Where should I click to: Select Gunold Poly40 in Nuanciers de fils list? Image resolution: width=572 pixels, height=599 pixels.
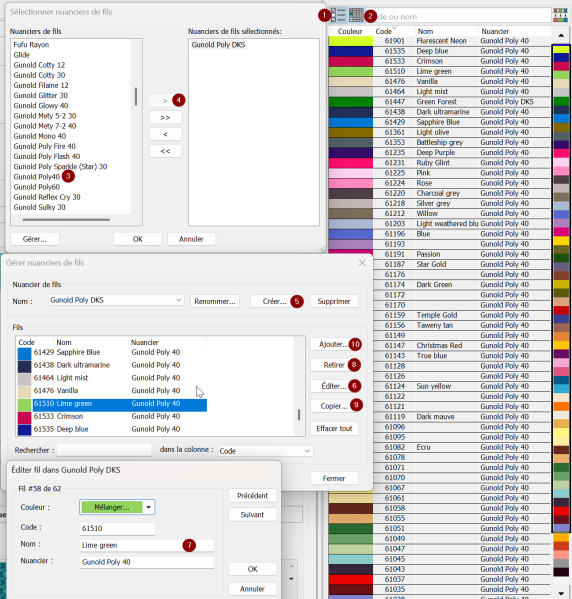coord(37,177)
